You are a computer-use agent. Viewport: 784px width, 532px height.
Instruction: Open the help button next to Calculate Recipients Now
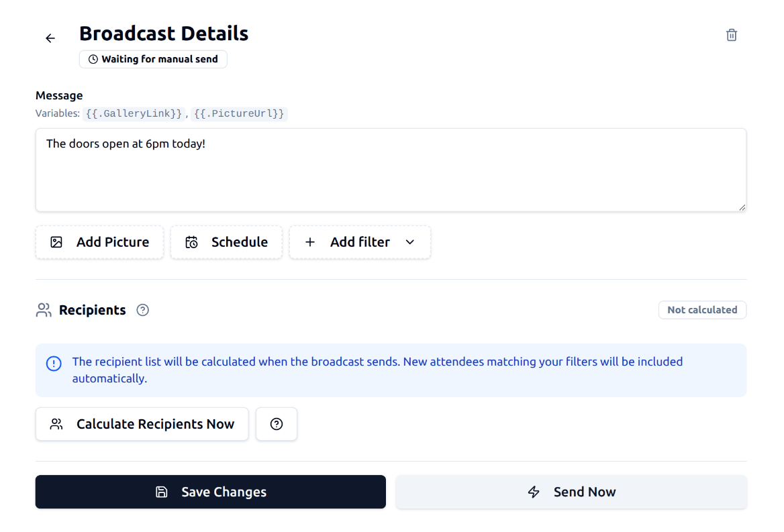click(x=277, y=424)
